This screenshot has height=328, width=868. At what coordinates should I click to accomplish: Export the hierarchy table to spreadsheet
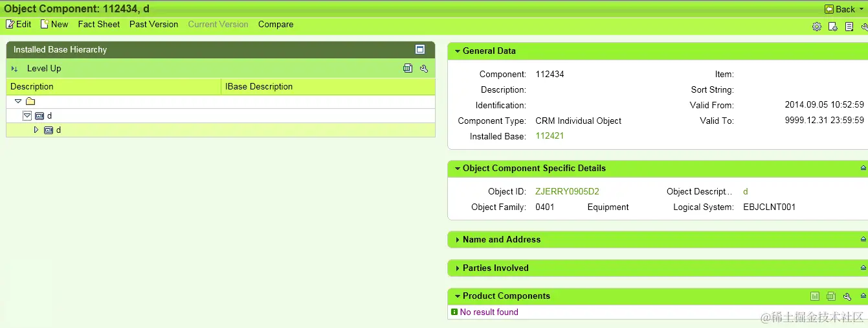coord(408,68)
